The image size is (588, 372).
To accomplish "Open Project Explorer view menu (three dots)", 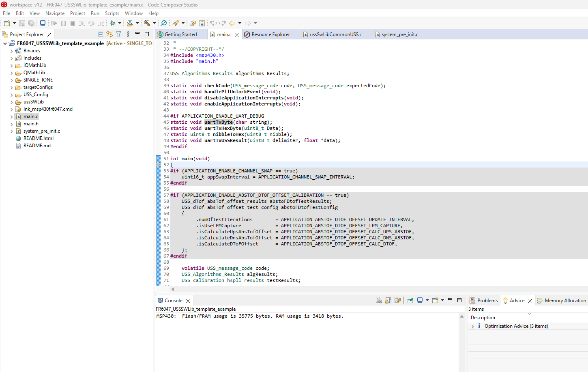I will [x=128, y=34].
